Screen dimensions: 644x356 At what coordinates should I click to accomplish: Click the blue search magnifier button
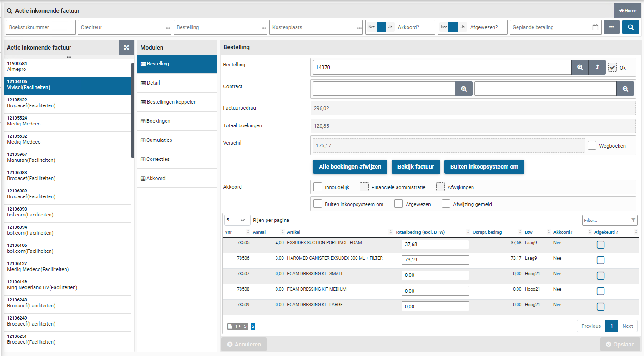click(630, 27)
